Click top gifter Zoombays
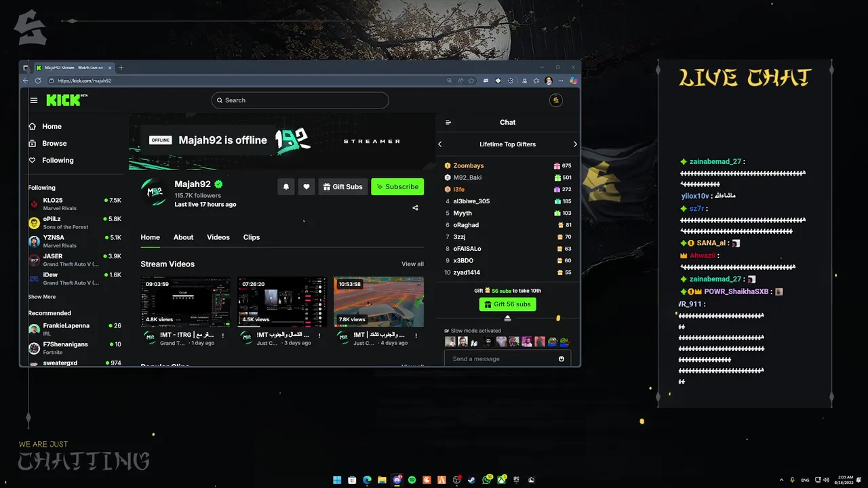Image resolution: width=868 pixels, height=488 pixels. point(469,166)
